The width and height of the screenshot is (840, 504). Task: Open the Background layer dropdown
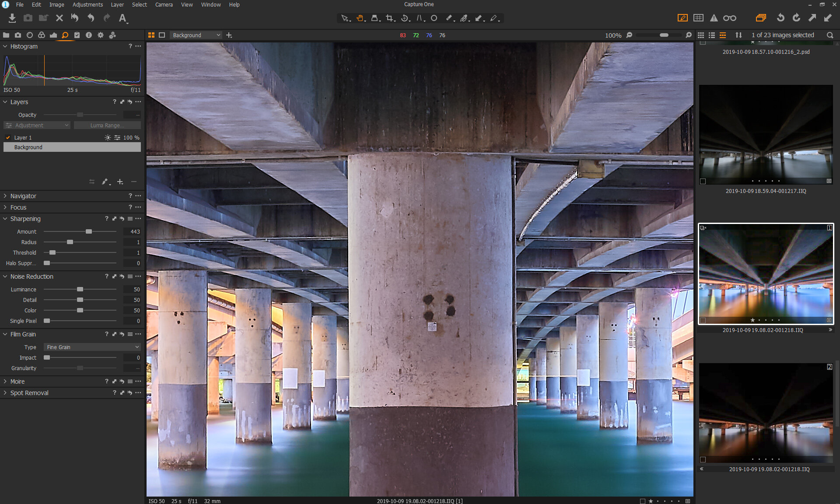[196, 35]
